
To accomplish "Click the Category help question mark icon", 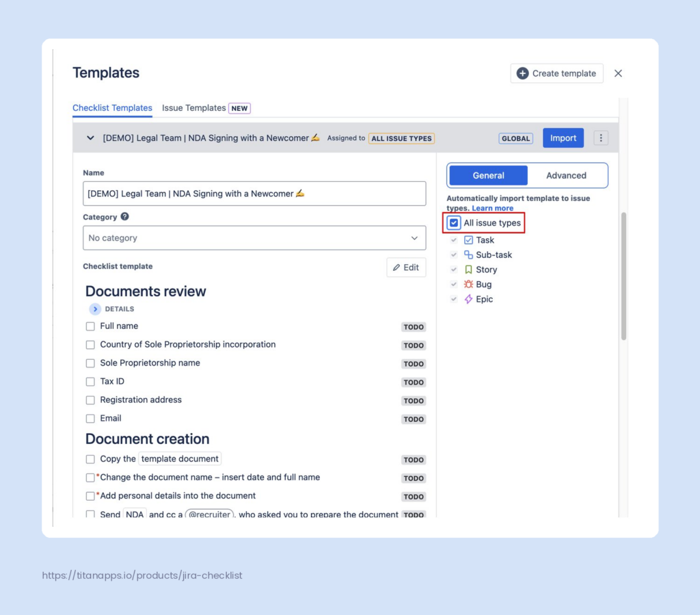I will (124, 217).
